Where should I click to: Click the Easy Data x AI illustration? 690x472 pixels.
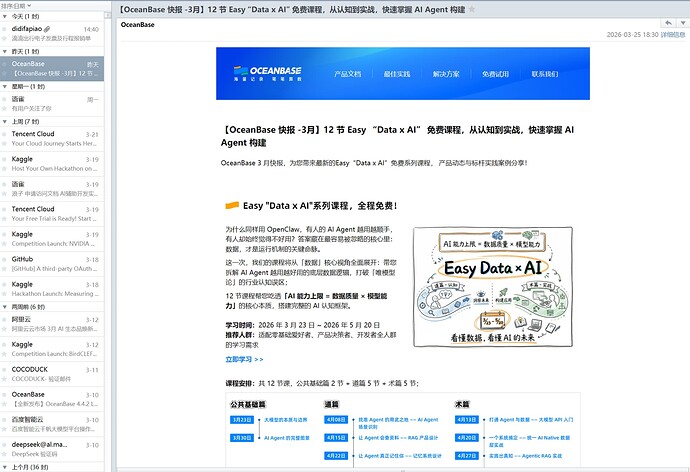(493, 287)
